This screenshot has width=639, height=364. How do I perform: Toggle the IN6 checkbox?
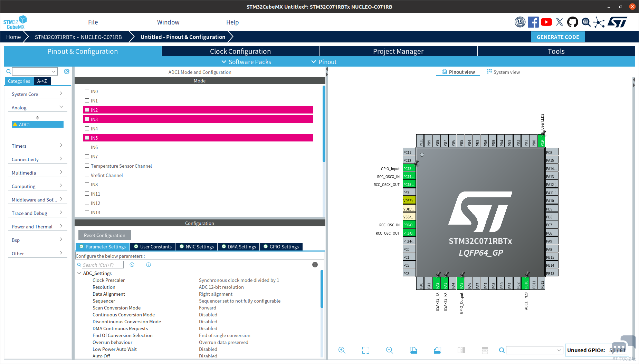pyautogui.click(x=87, y=147)
